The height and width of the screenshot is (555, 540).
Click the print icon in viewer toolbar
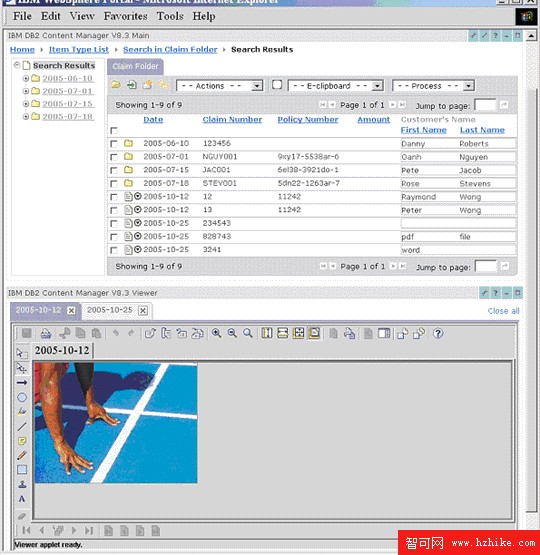coord(46,333)
